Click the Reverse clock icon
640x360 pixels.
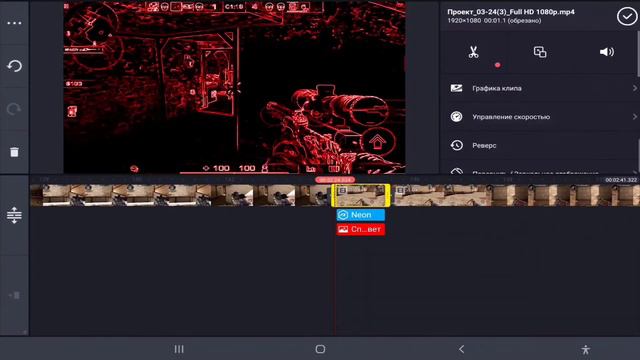click(456, 145)
